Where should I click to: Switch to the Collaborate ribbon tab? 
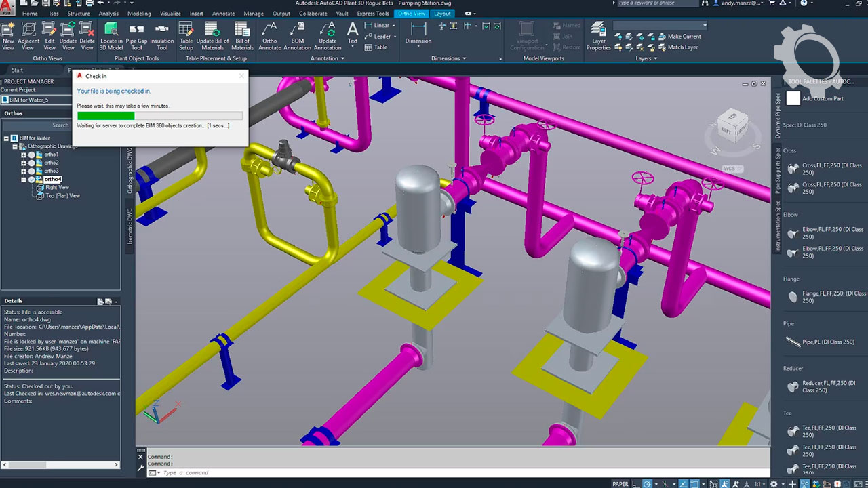(313, 14)
